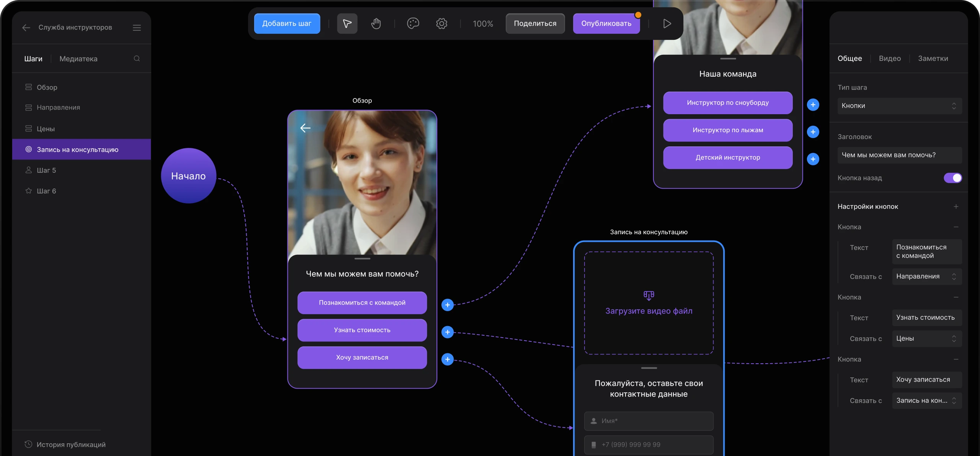980x456 pixels.
Task: Open Связать с Цены dropdown
Action: click(x=927, y=338)
